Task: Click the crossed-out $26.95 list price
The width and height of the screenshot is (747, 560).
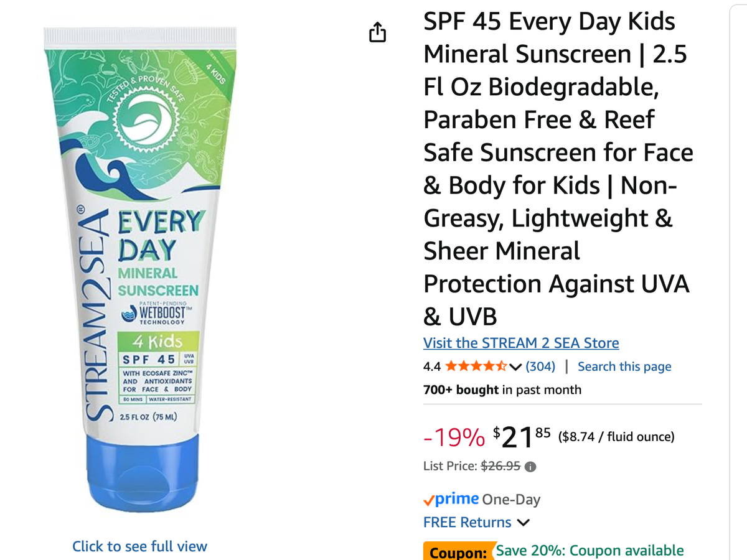Action: tap(501, 466)
